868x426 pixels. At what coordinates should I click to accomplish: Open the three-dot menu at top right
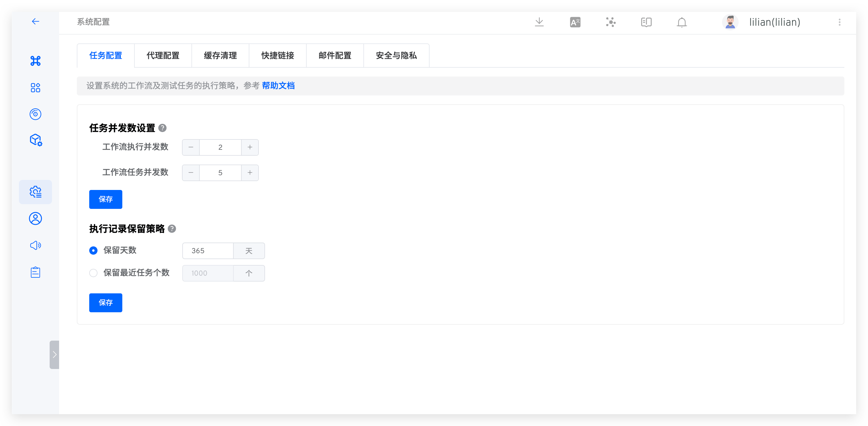pyautogui.click(x=839, y=22)
